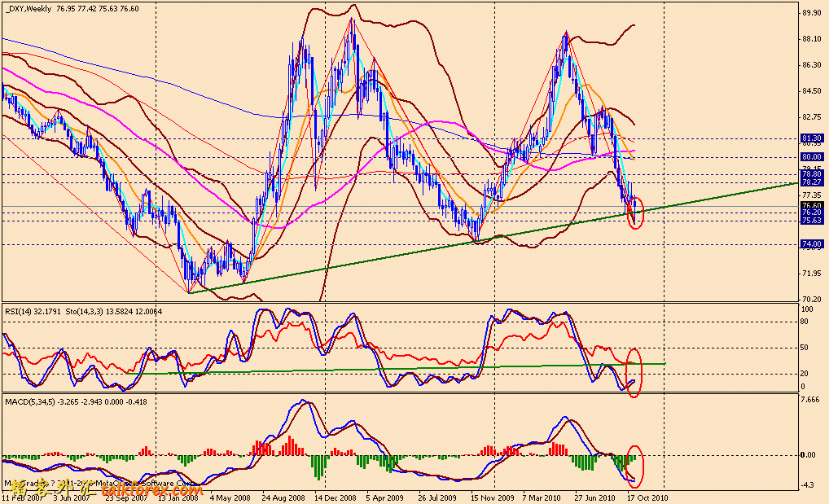The image size is (829, 504).
Task: Click the talkforex.com watermark link
Action: (x=150, y=491)
